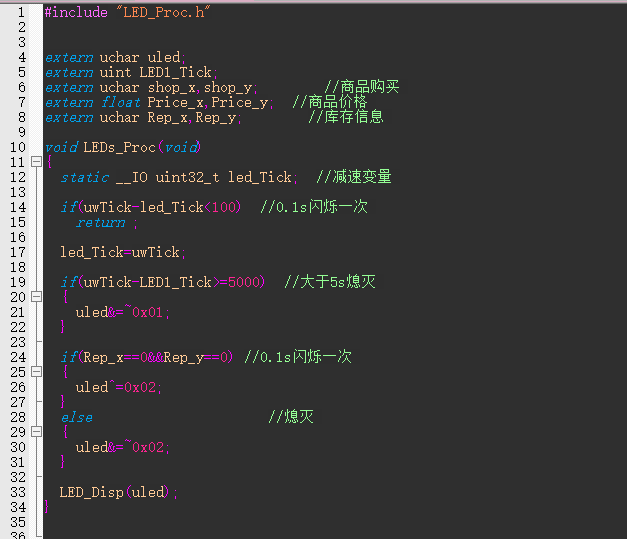Collapse the LEDs_Proc function fold marker
The image size is (627, 539).
[x=36, y=162]
